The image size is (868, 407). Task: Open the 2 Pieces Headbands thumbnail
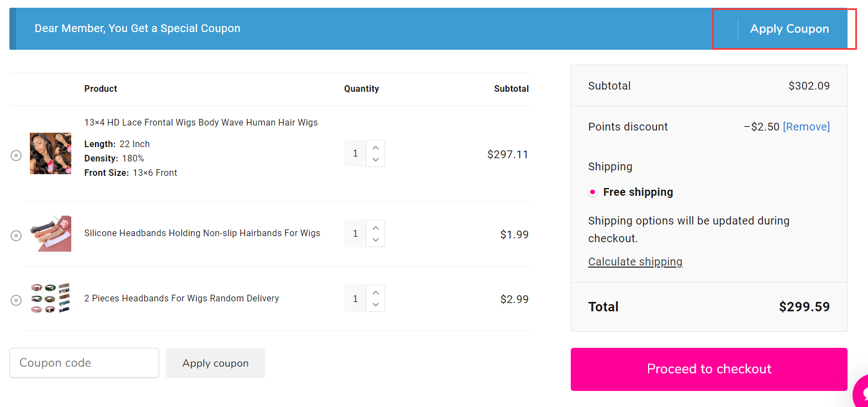50,299
